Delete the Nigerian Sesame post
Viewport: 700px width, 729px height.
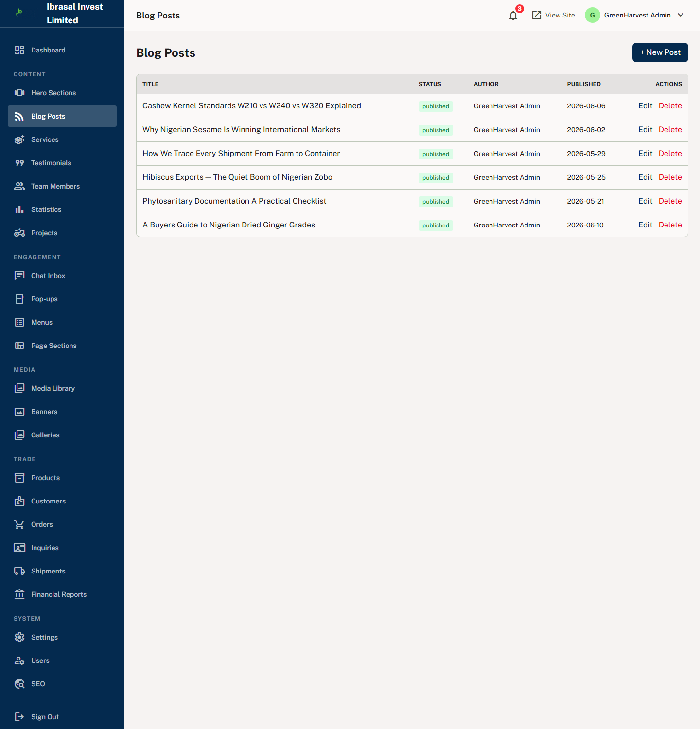click(670, 130)
